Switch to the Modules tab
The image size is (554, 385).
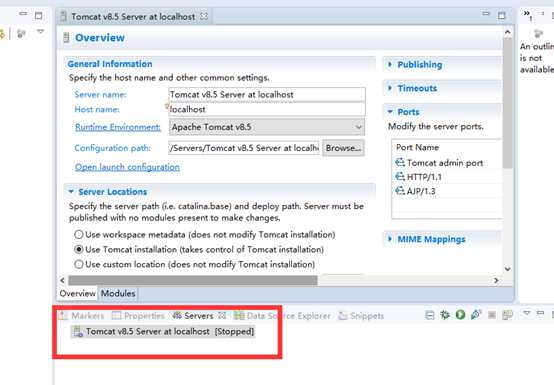(x=118, y=293)
